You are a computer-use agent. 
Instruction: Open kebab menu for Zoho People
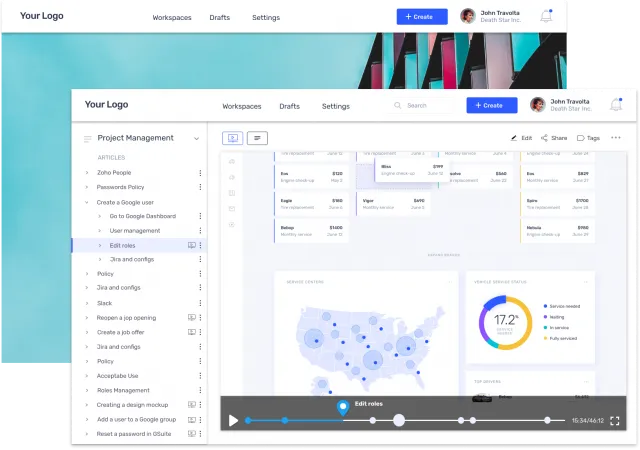pyautogui.click(x=200, y=173)
